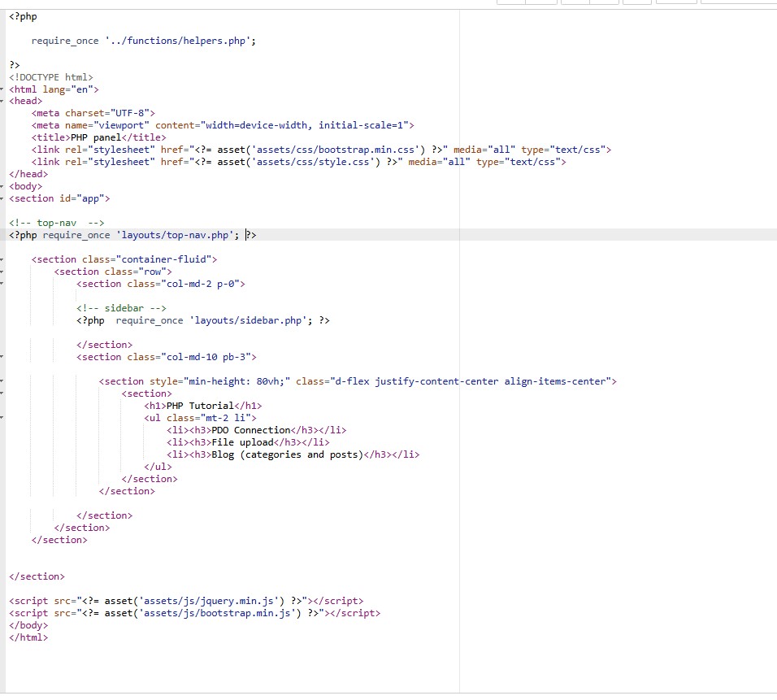Click the "d-flex justify-content-center align-items-center" class value
The height and width of the screenshot is (700, 777).
point(471,382)
